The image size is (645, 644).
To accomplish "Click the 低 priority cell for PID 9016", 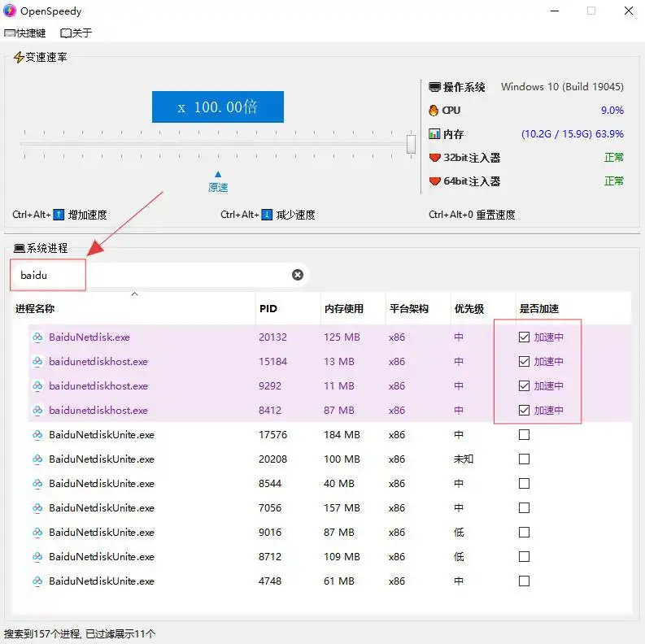I will pos(459,532).
